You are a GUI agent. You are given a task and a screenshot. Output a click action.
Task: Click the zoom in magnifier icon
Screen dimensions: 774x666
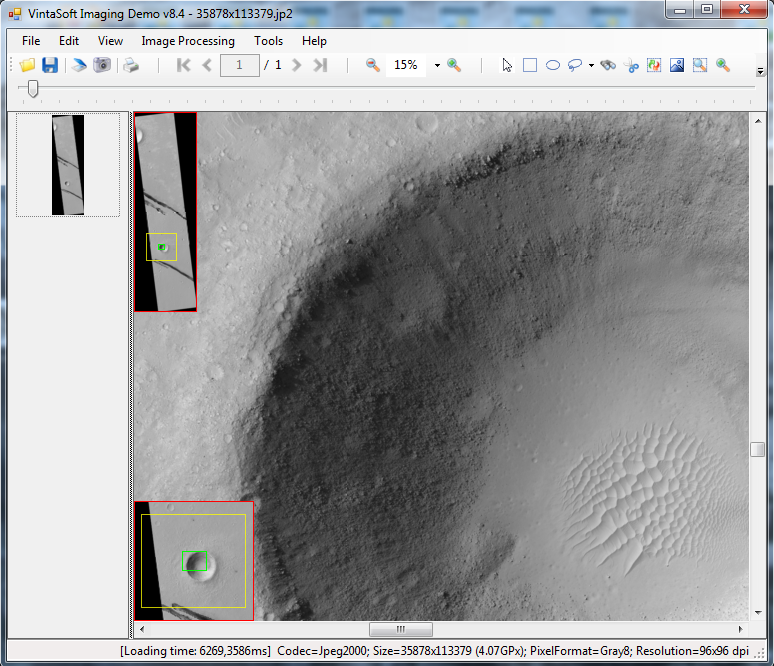coord(454,65)
